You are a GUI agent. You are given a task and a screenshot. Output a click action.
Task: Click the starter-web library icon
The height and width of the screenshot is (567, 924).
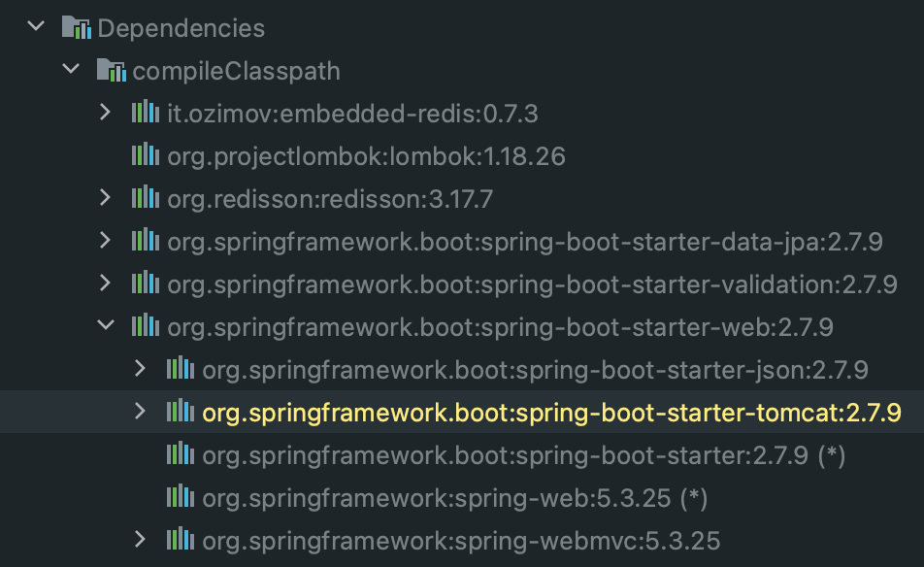click(146, 325)
